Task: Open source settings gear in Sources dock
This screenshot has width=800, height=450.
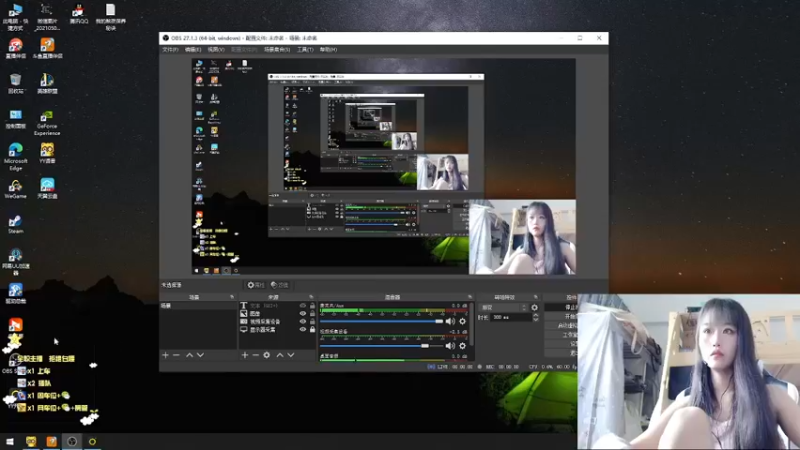Action: point(267,355)
